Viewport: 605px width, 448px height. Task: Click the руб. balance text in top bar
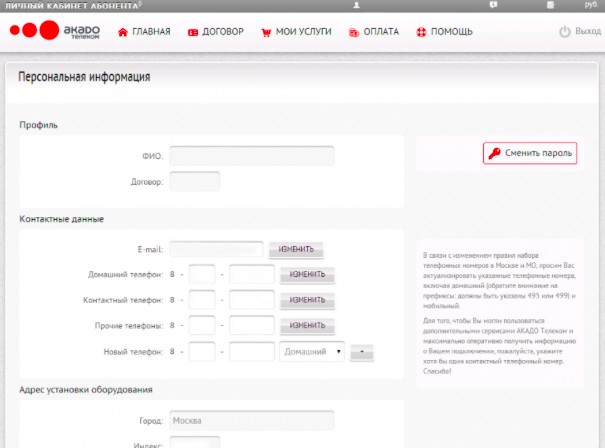[x=591, y=5]
